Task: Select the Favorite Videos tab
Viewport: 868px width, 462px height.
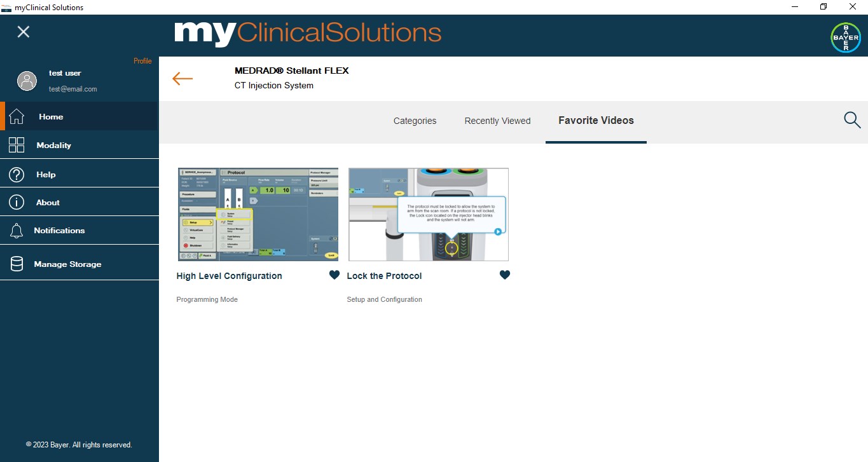Action: tap(596, 120)
